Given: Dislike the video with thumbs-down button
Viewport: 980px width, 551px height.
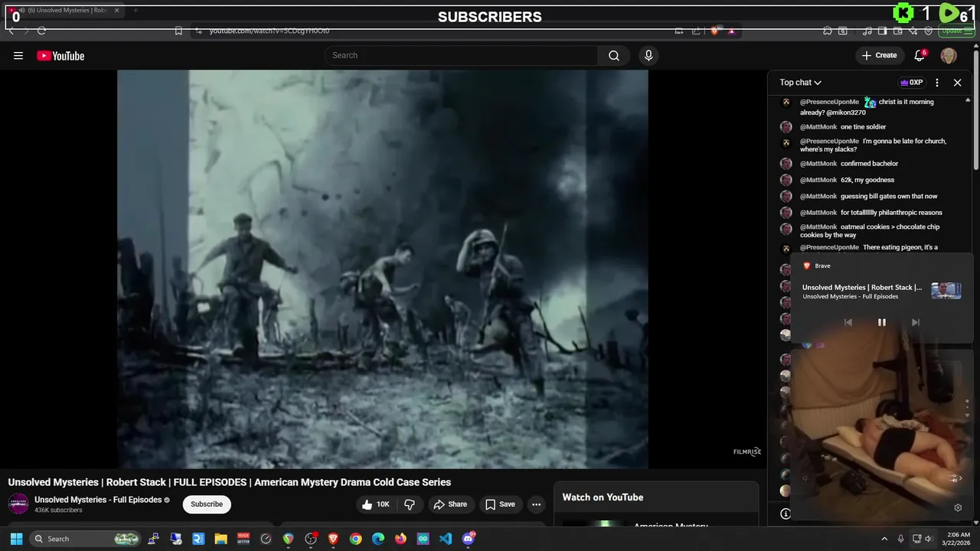Looking at the screenshot, I should 410,504.
